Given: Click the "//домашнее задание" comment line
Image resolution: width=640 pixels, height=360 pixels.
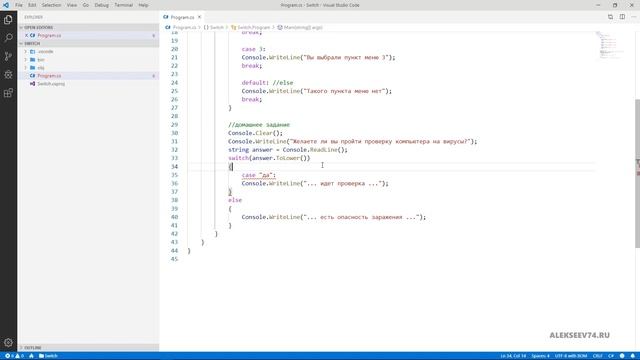Looking at the screenshot, I should pyautogui.click(x=259, y=124).
